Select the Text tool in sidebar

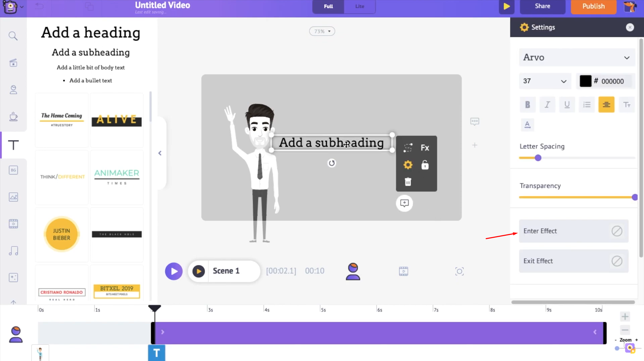tap(13, 145)
